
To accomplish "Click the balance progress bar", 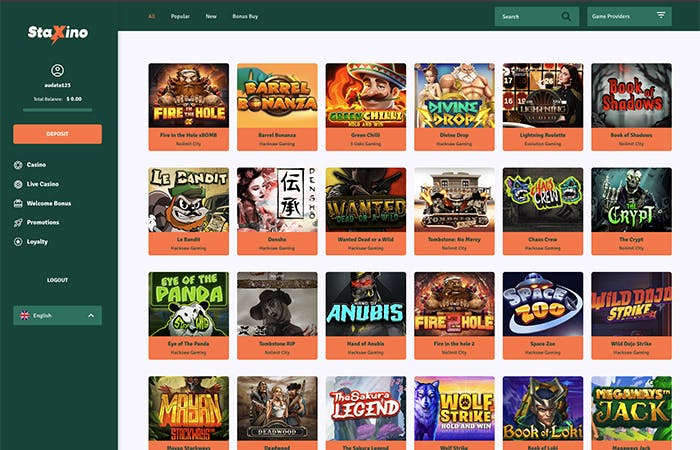I will click(58, 109).
